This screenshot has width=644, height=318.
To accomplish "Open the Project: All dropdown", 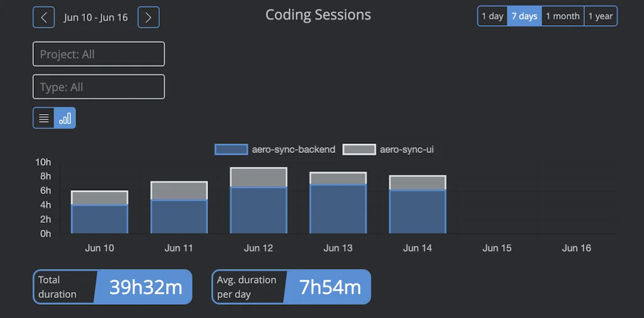I will coord(99,54).
